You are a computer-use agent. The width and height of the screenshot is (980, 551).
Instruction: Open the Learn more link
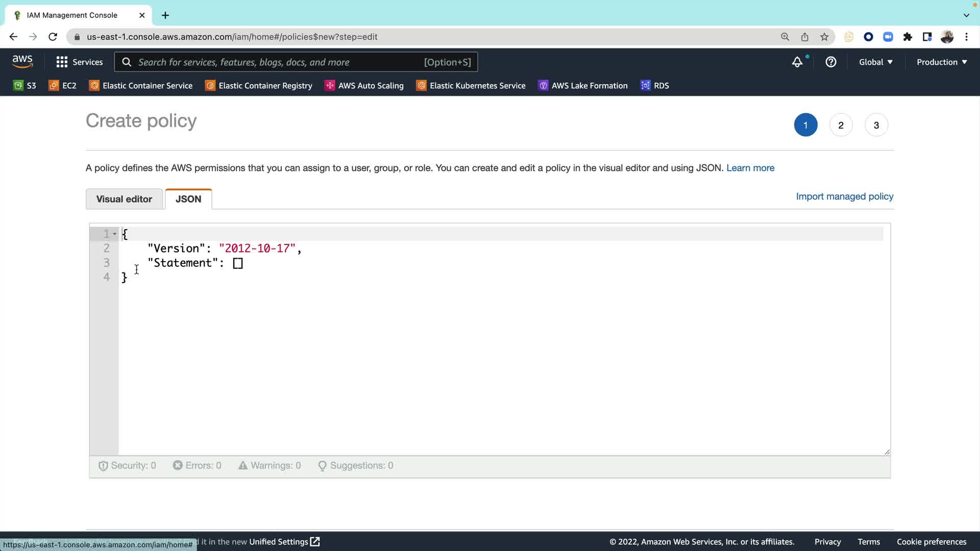point(750,168)
